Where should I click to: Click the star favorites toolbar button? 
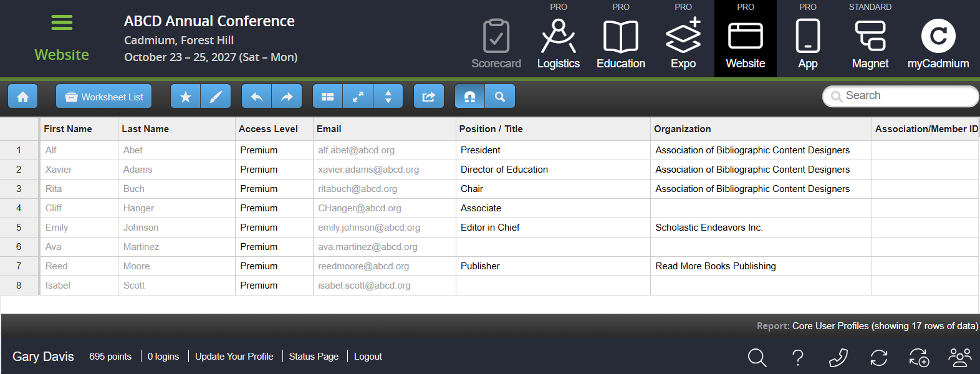[x=186, y=97]
